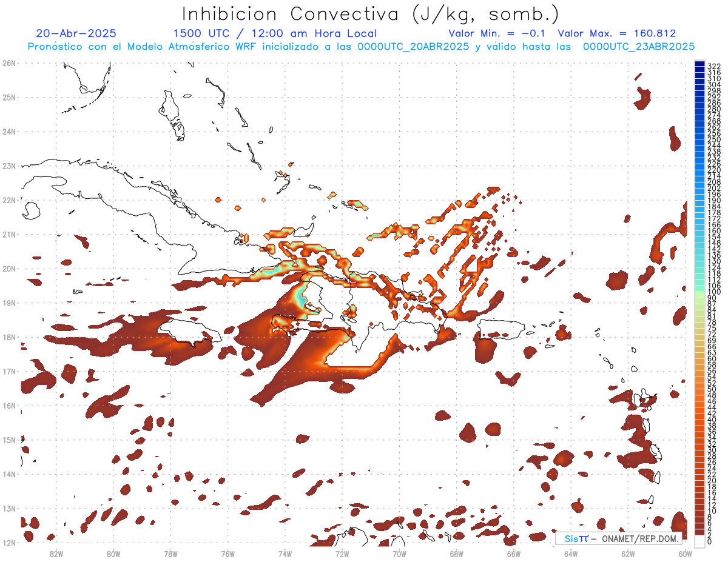Click the 'Pronóstico con el Modelo Atmósferico WRF' line
This screenshot has width=728, height=562.
pos(362,47)
